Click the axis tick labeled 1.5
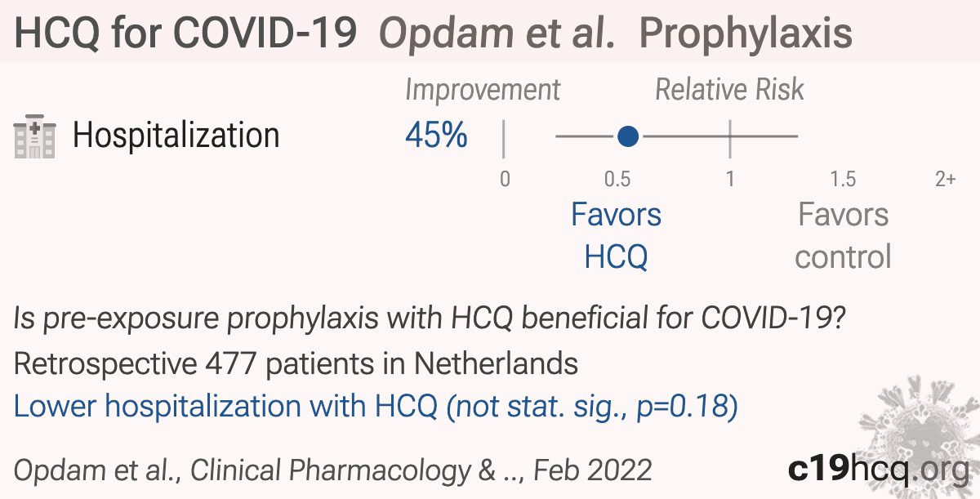980x499 pixels. point(843,179)
